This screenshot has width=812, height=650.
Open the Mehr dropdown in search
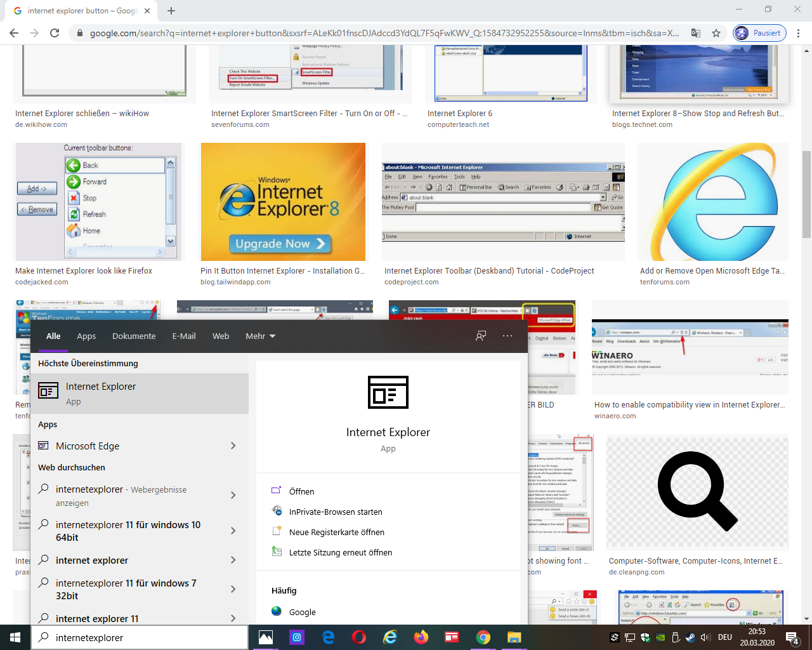pyautogui.click(x=260, y=336)
